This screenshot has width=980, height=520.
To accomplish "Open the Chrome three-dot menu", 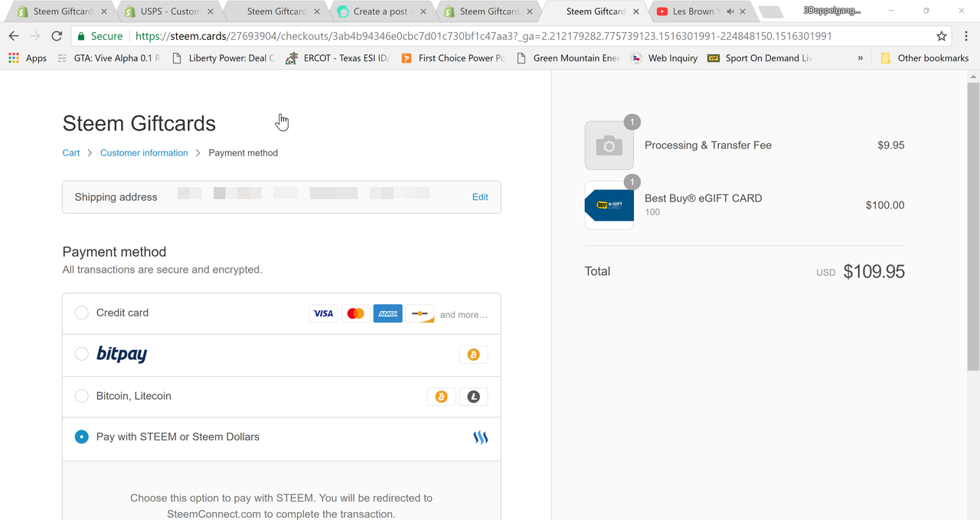I will (967, 36).
